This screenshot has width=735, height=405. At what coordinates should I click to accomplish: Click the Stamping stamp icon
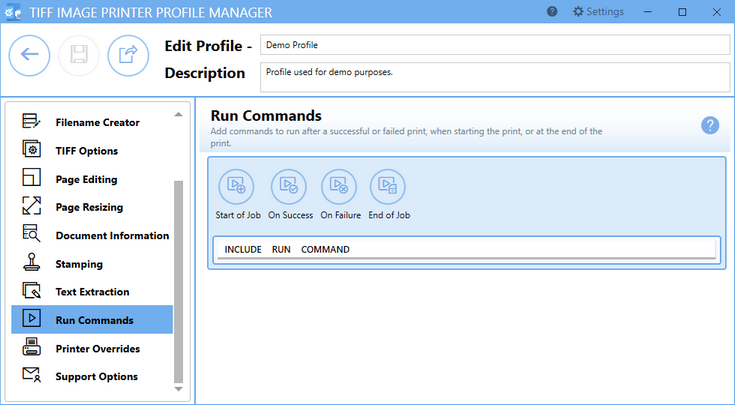tap(31, 262)
